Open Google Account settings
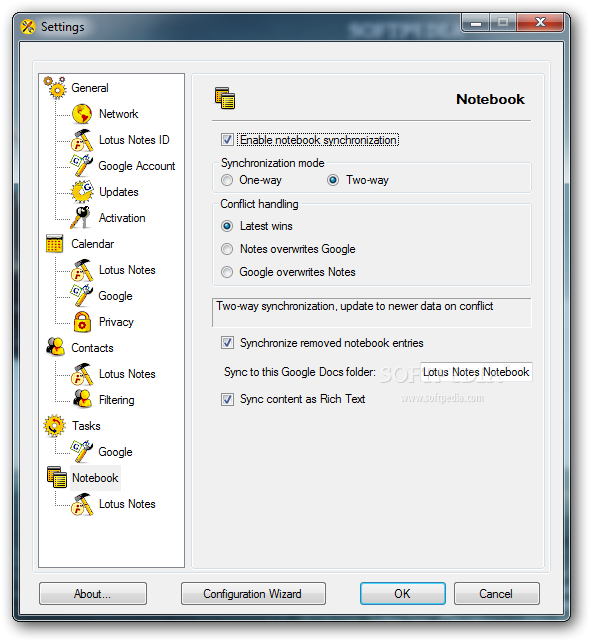Image resolution: width=591 pixels, height=642 pixels. [137, 166]
